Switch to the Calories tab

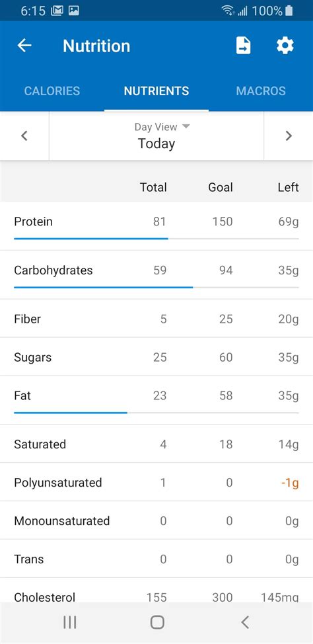[x=52, y=91]
